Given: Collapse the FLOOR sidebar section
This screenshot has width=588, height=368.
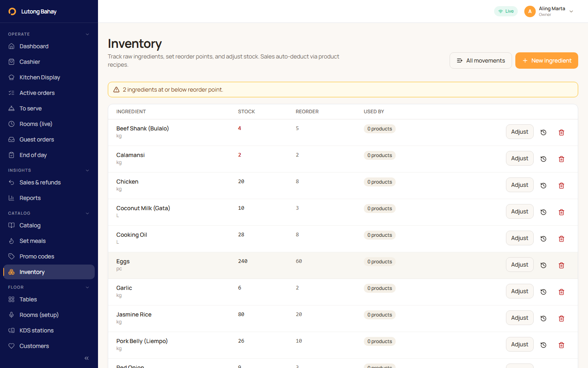Looking at the screenshot, I should pyautogui.click(x=87, y=287).
